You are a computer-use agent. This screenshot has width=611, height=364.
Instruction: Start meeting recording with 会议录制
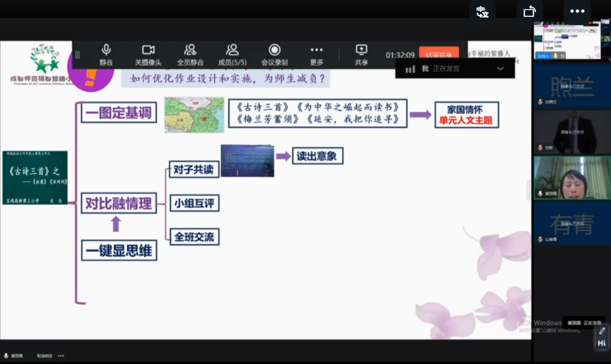click(x=274, y=54)
